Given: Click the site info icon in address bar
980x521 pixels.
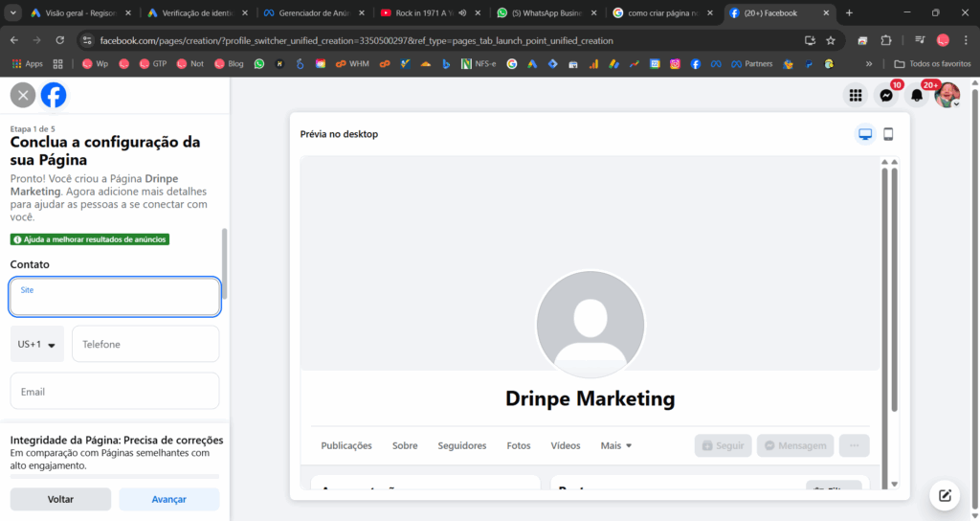Looking at the screenshot, I should click(87, 40).
